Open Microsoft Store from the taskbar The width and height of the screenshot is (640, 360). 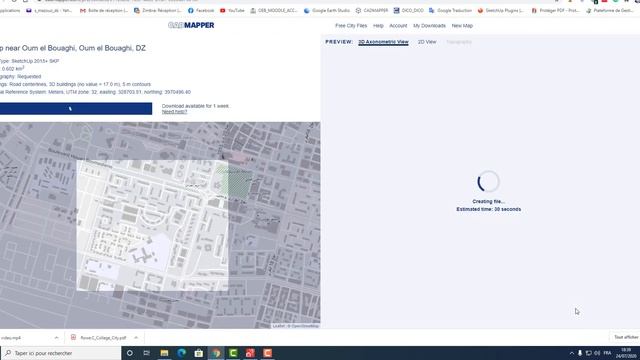[x=199, y=353]
